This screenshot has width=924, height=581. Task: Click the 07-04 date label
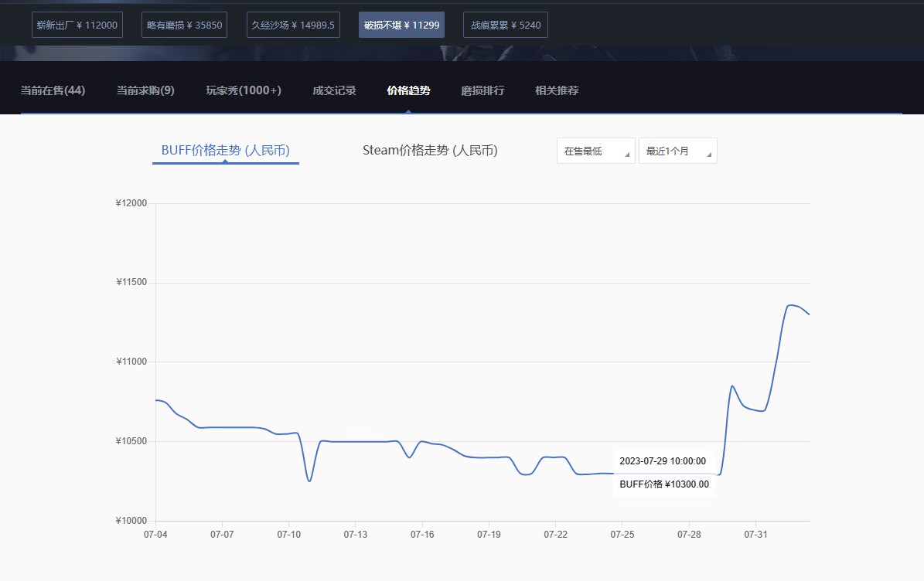[x=155, y=535]
